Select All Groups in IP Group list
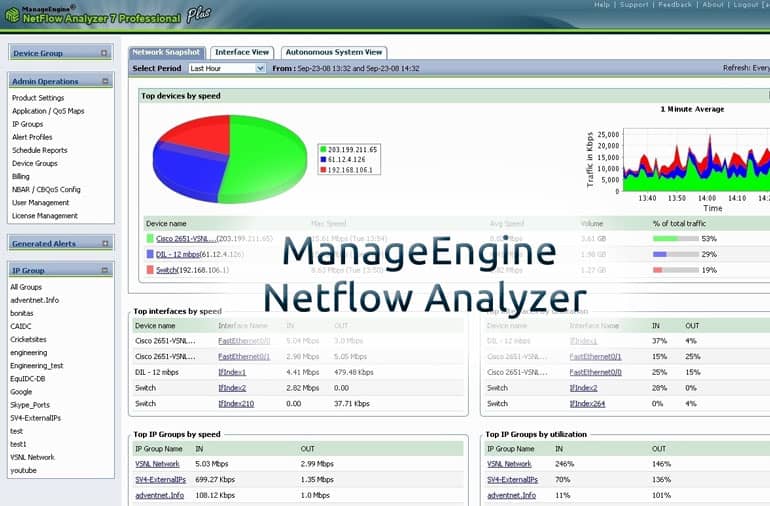770x506 pixels. point(26,287)
